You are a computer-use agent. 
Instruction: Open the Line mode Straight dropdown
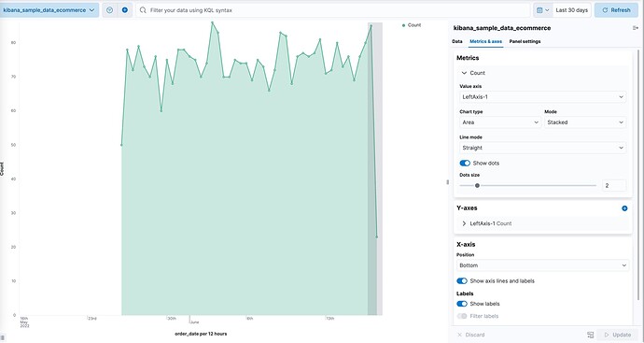pos(542,148)
